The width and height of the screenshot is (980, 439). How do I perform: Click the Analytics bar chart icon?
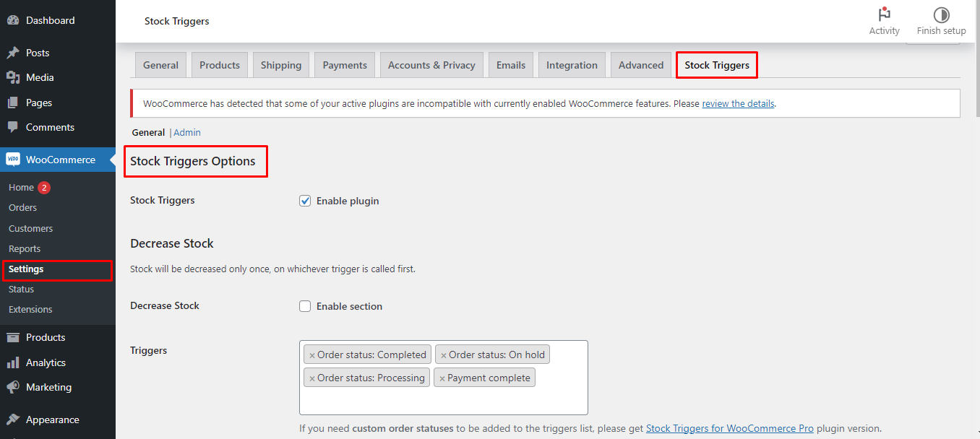[13, 362]
